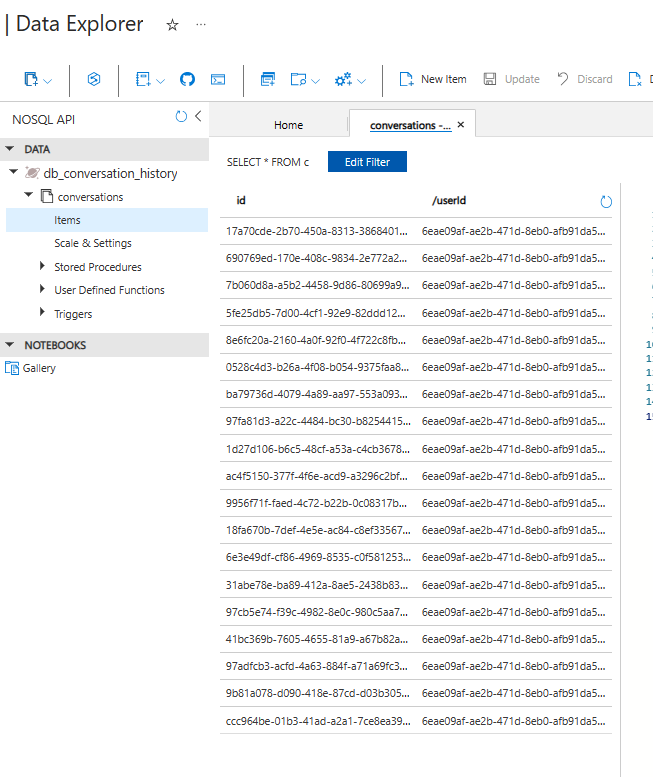The height and width of the screenshot is (777, 653).
Task: Expand the settings gears dropdown arrow
Action: (x=362, y=81)
